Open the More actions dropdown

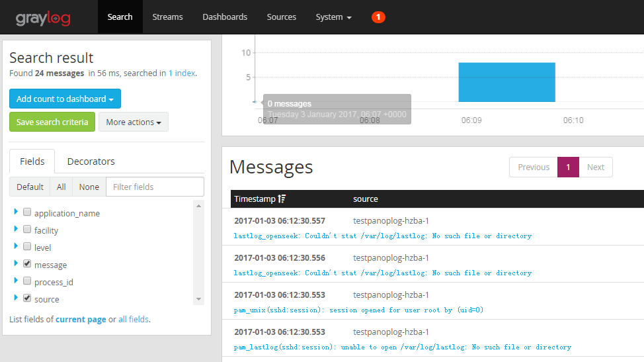pos(134,122)
